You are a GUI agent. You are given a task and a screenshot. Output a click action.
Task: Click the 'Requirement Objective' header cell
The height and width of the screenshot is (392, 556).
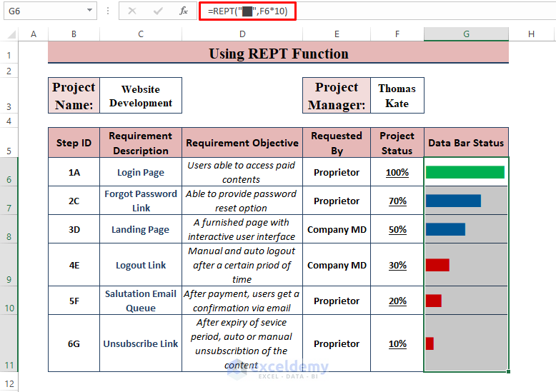[x=242, y=143]
